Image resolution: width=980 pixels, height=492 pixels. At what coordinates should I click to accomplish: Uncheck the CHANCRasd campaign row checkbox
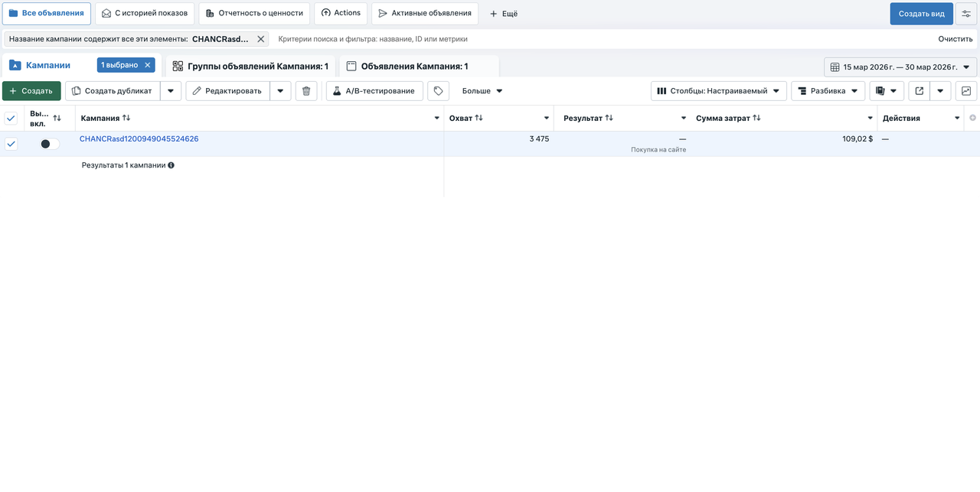click(x=11, y=144)
